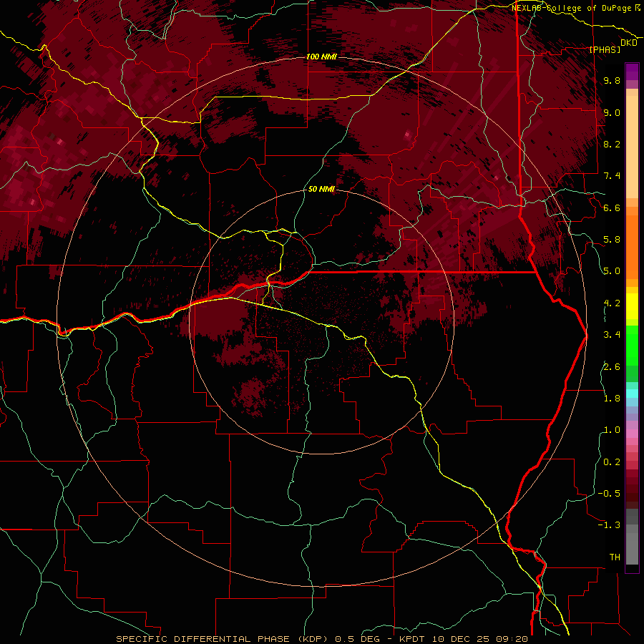644x644 pixels.
Task: Pick the yellow band of the color bar
Action: pos(632,306)
